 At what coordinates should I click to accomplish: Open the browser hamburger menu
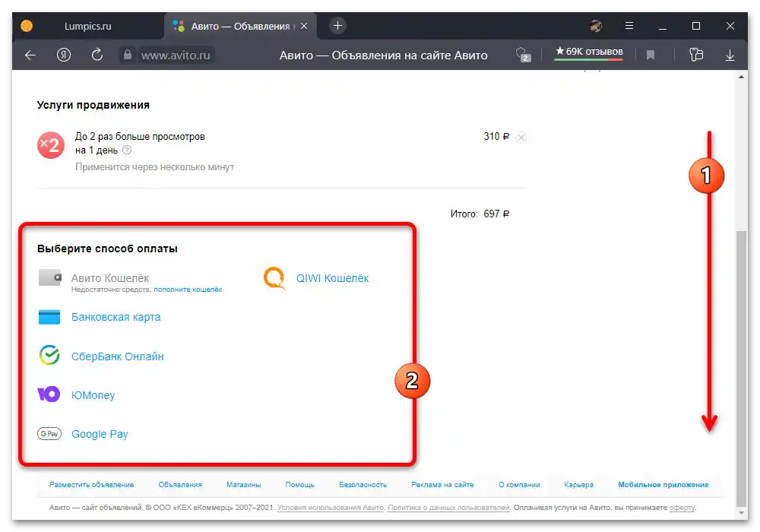(629, 26)
